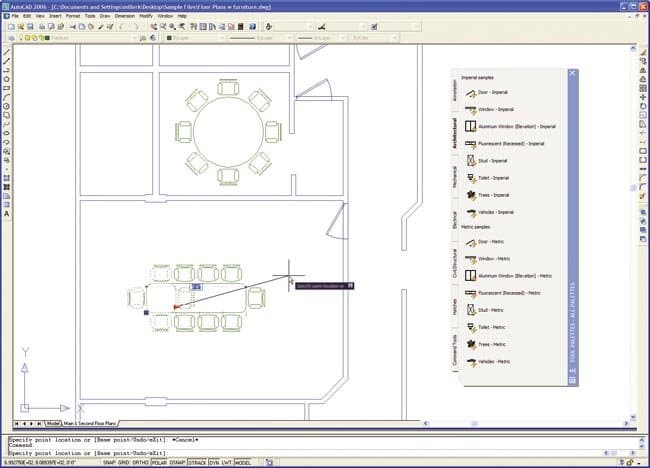Toggle ORTHO mode in the status bar
This screenshot has width=650, height=468.
(x=141, y=462)
